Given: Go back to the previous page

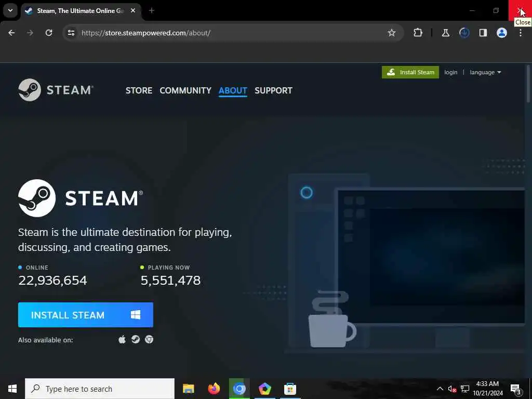Looking at the screenshot, I should click(11, 33).
